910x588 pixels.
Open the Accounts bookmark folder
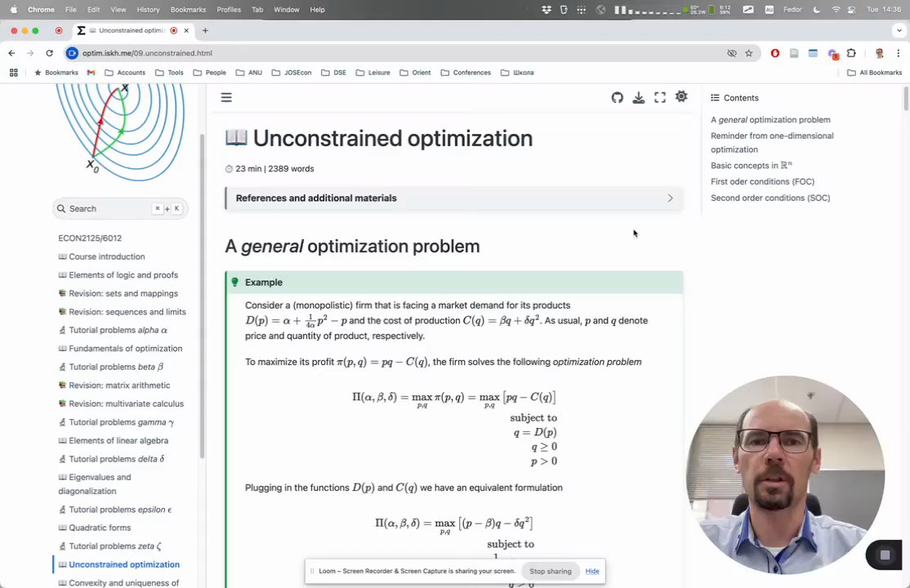click(125, 73)
